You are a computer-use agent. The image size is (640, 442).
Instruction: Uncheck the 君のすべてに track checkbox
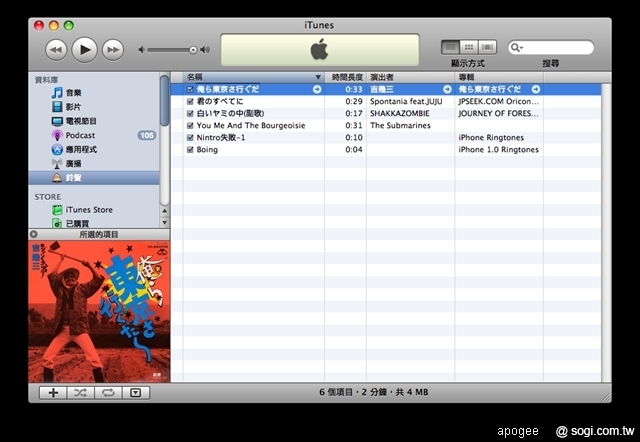pos(190,101)
